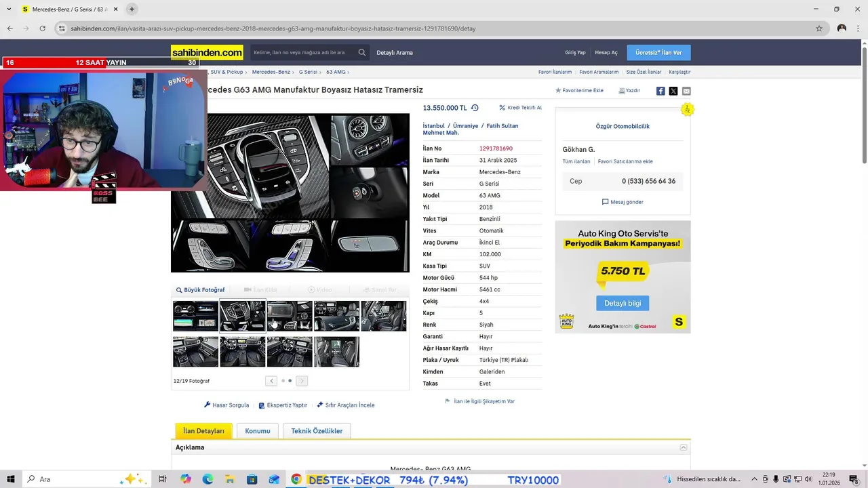This screenshot has width=868, height=488.
Task: Reload the page in browser
Action: pyautogui.click(x=42, y=28)
